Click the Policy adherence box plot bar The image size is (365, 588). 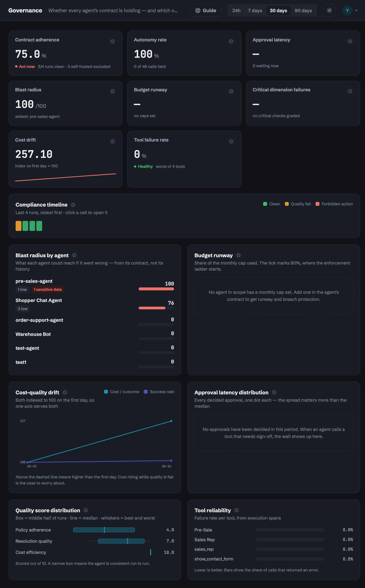[x=104, y=530]
